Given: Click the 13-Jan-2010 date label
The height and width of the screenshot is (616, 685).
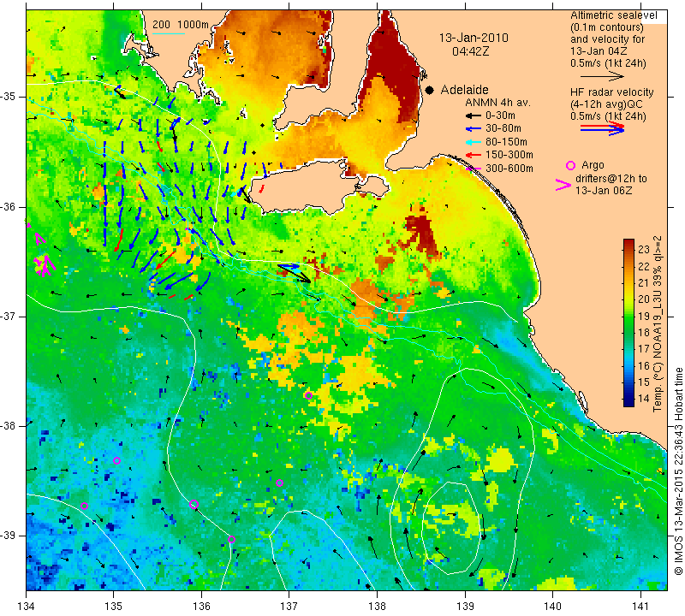Looking at the screenshot, I should pyautogui.click(x=474, y=38).
